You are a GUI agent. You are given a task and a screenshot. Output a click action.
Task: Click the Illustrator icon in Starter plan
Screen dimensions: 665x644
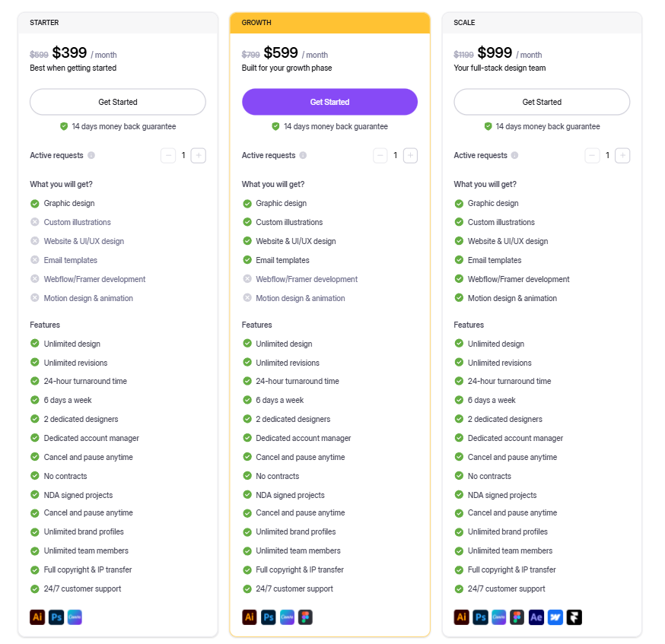(37, 617)
